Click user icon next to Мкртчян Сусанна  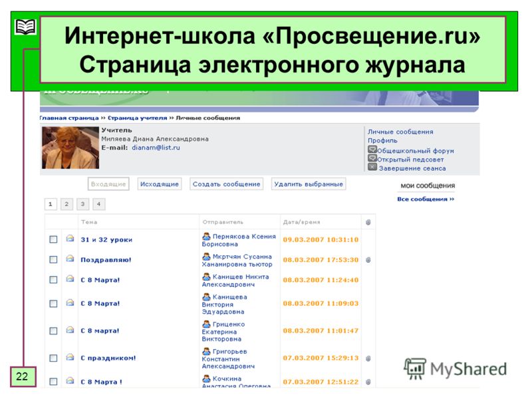click(206, 256)
